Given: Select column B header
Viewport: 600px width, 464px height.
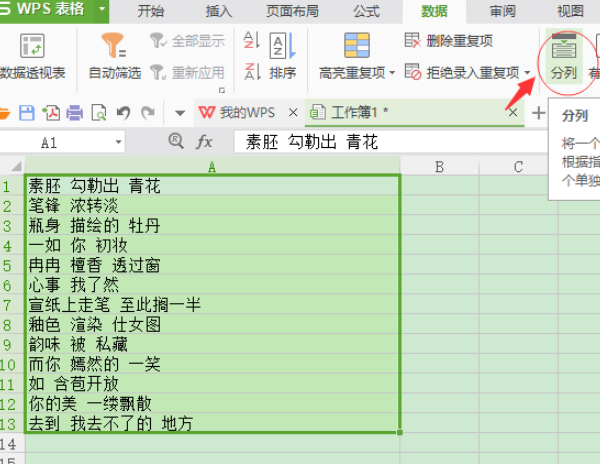Looking at the screenshot, I should 439,166.
